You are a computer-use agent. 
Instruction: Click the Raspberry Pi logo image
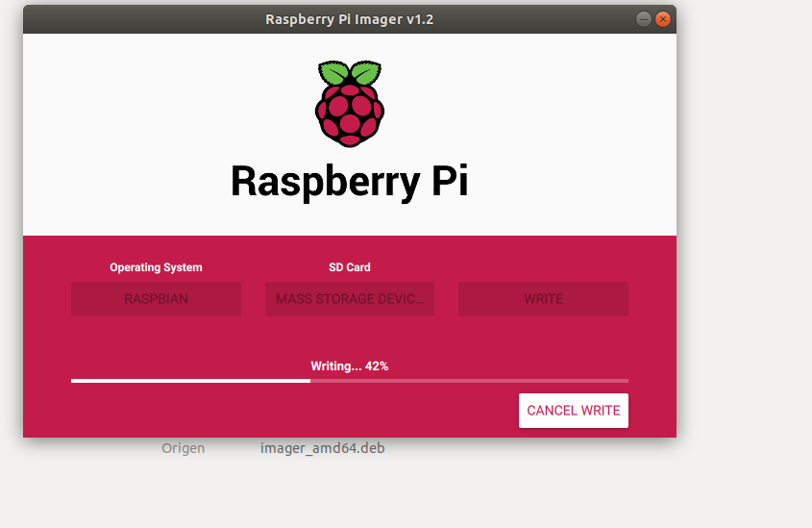(350, 104)
